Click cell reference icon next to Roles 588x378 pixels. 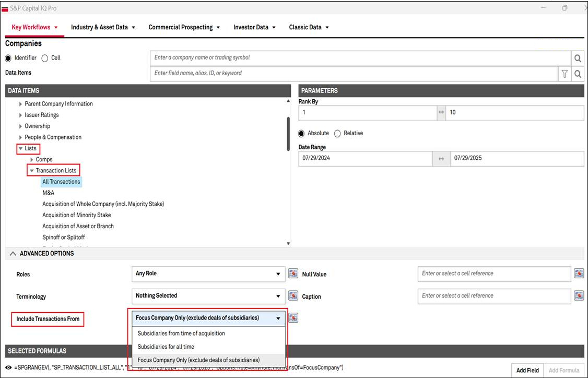[x=293, y=274]
